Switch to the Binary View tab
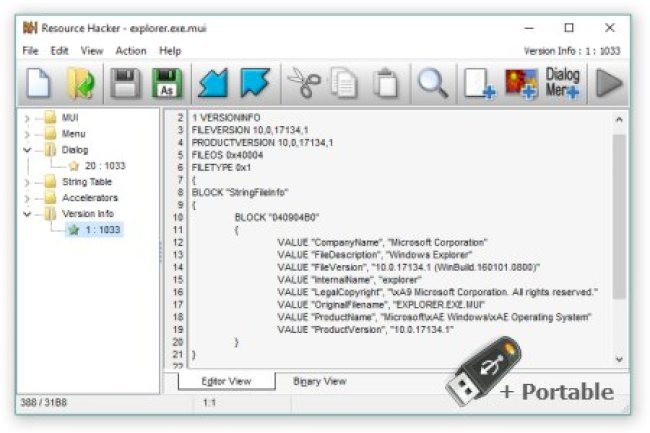 click(319, 381)
